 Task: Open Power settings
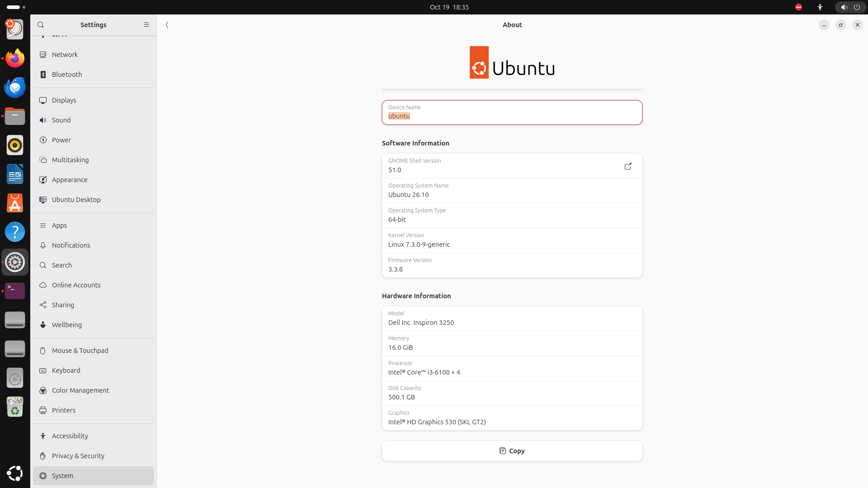click(x=94, y=140)
